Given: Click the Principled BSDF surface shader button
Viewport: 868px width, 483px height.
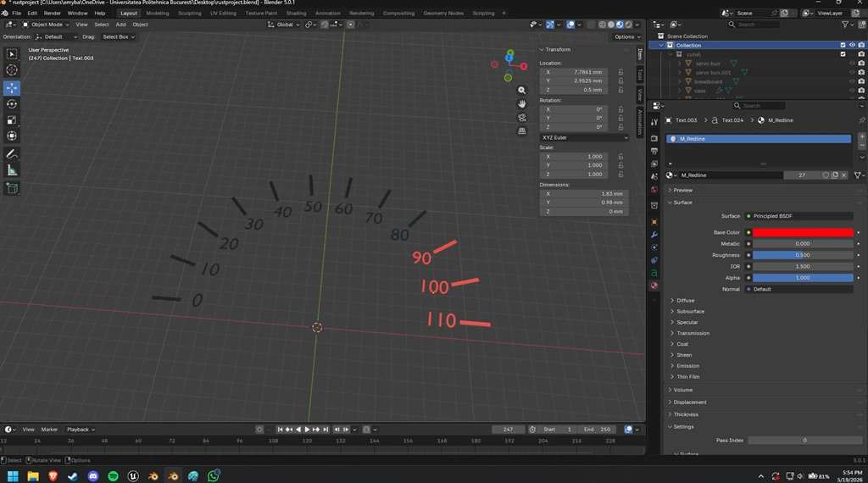Looking at the screenshot, I should point(798,216).
